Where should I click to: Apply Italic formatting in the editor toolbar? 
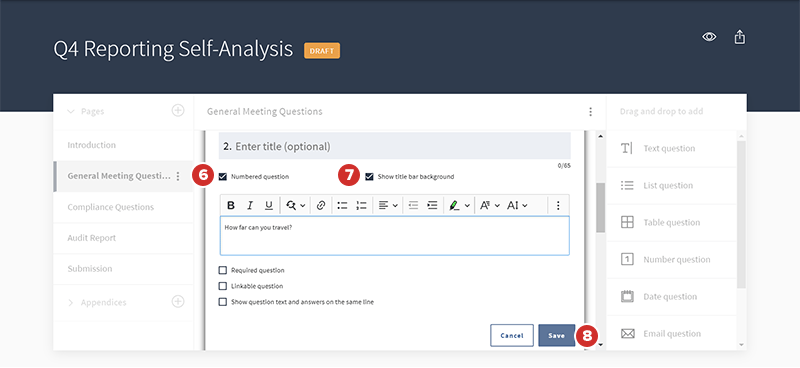coord(250,205)
